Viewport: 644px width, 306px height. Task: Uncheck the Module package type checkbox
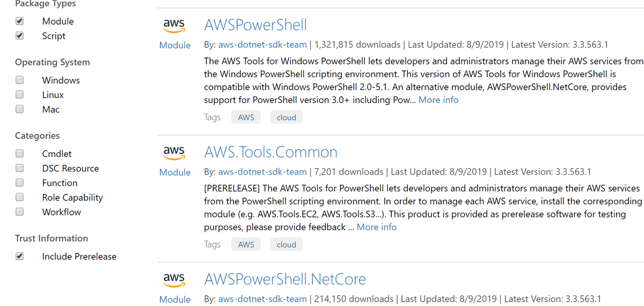(20, 21)
